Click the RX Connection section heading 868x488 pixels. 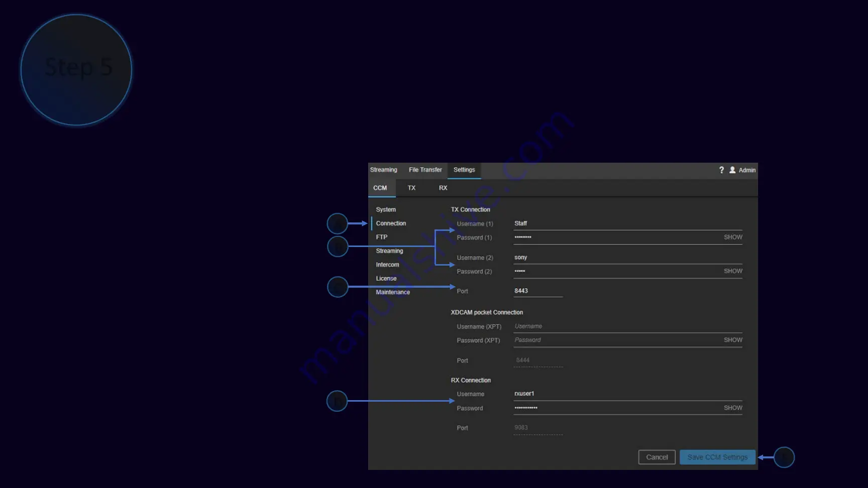click(471, 381)
